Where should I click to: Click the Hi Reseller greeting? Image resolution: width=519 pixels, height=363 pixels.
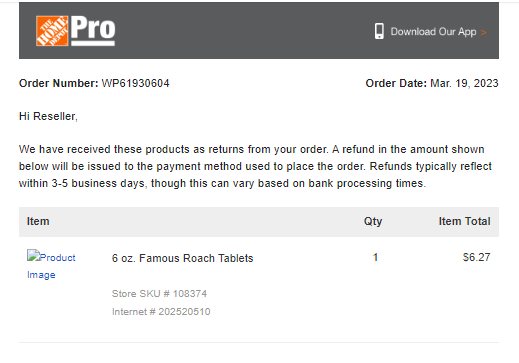(x=48, y=116)
